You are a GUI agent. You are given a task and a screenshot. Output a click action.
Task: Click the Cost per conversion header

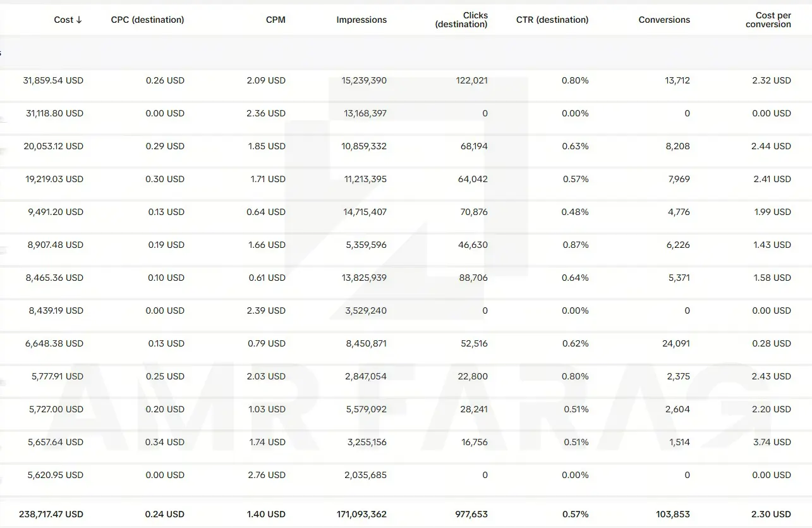coord(768,20)
